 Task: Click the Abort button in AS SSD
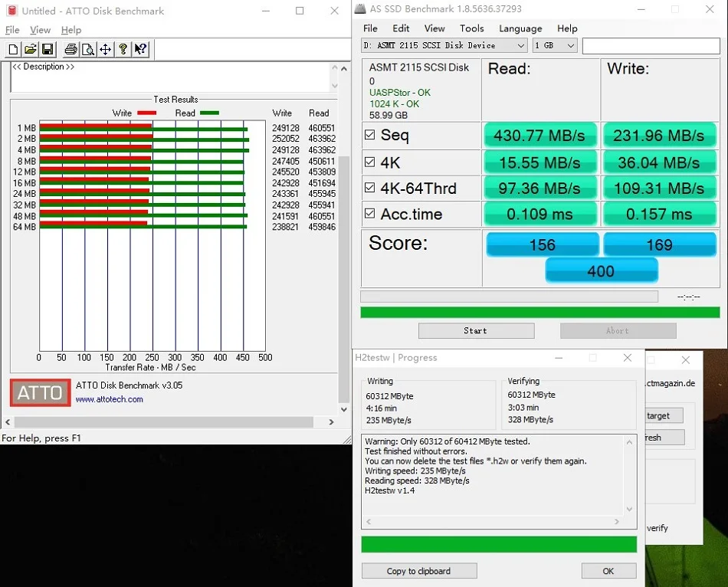click(618, 330)
